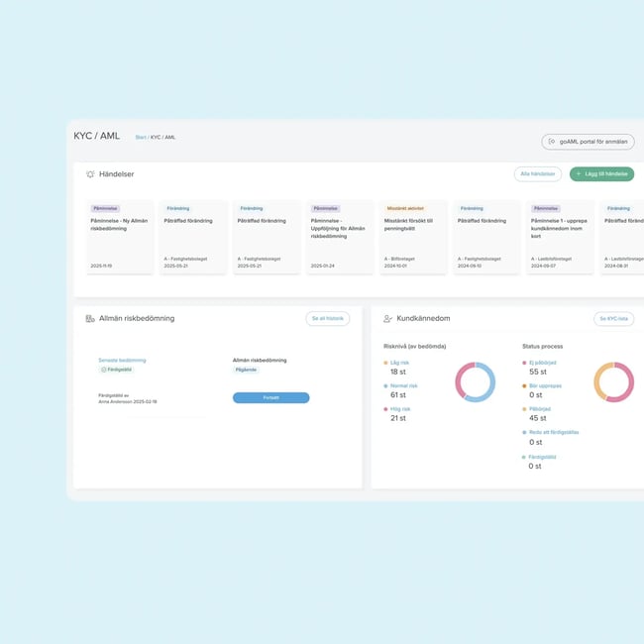Viewport: 644px width, 644px height.
Task: Click the Misstänkt aktivitet tag
Action: 405,209
